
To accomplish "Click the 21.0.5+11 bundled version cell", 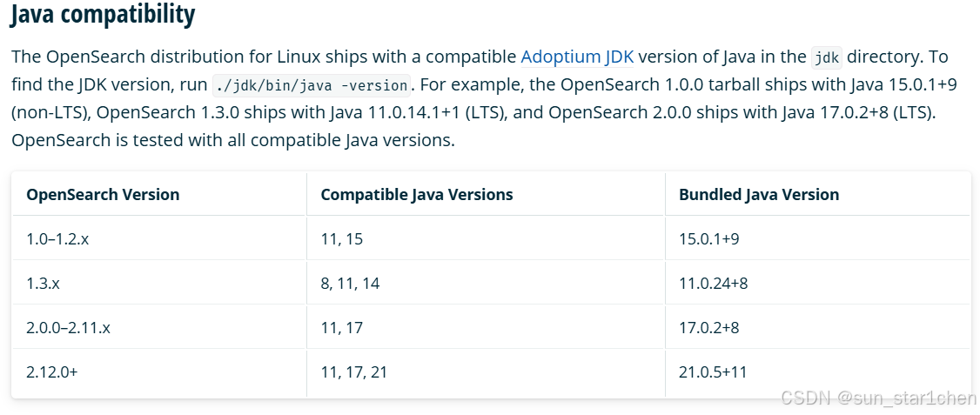I will point(714,372).
